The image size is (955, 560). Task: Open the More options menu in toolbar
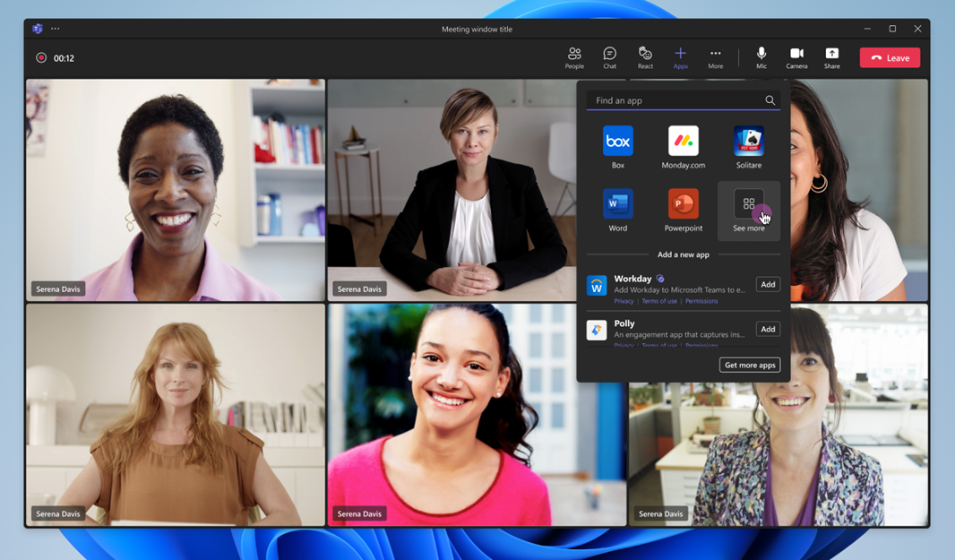(x=716, y=58)
